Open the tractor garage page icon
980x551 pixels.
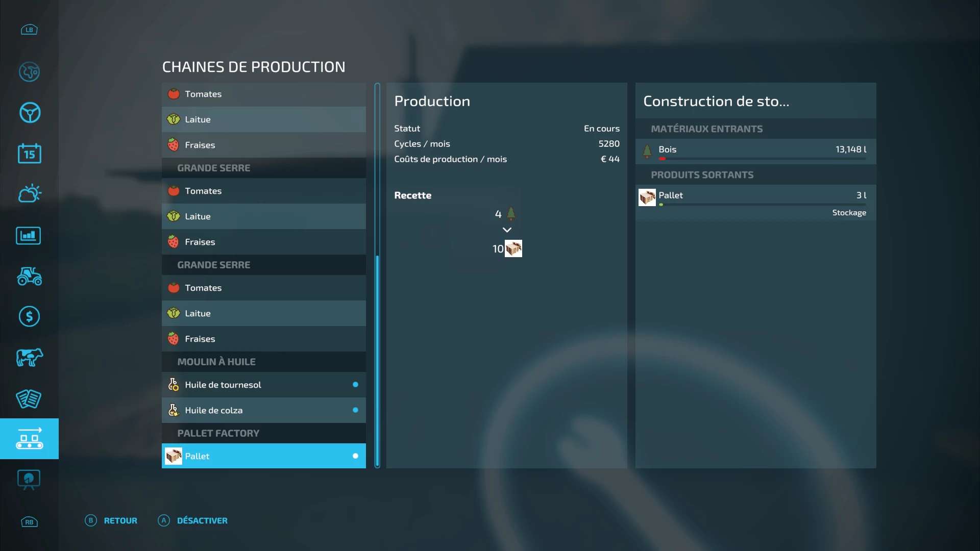pyautogui.click(x=29, y=276)
